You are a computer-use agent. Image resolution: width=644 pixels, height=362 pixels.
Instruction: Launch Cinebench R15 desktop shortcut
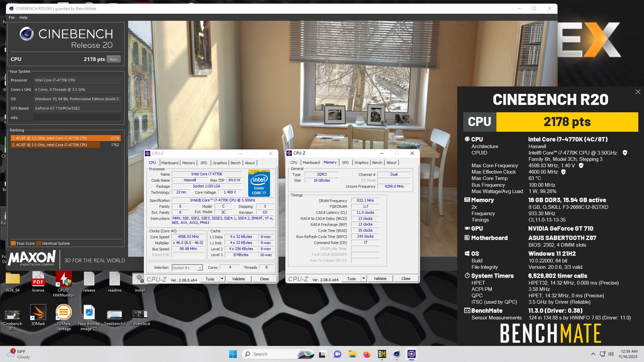(x=12, y=318)
